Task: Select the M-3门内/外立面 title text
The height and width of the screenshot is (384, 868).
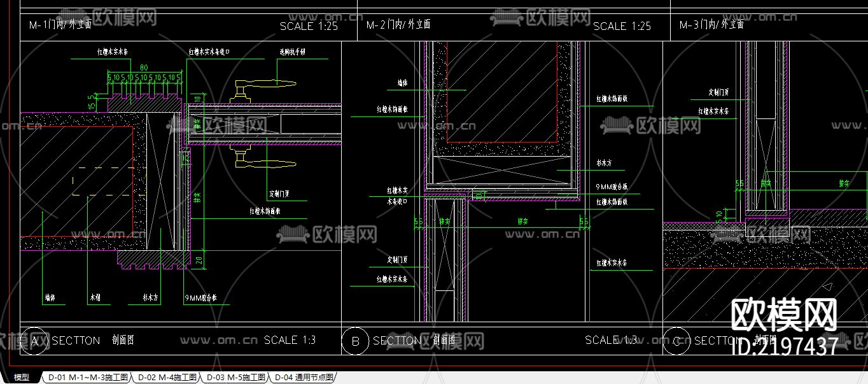Action: coord(711,25)
